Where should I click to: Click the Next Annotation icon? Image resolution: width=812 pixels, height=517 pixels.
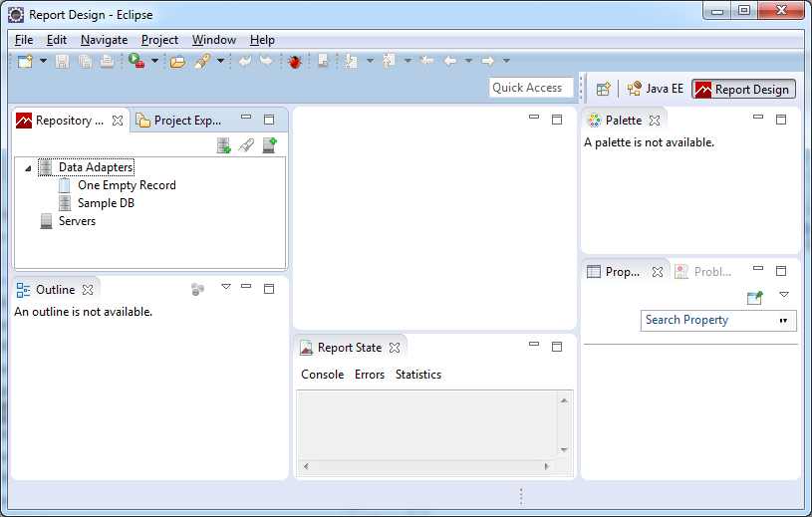coord(352,61)
